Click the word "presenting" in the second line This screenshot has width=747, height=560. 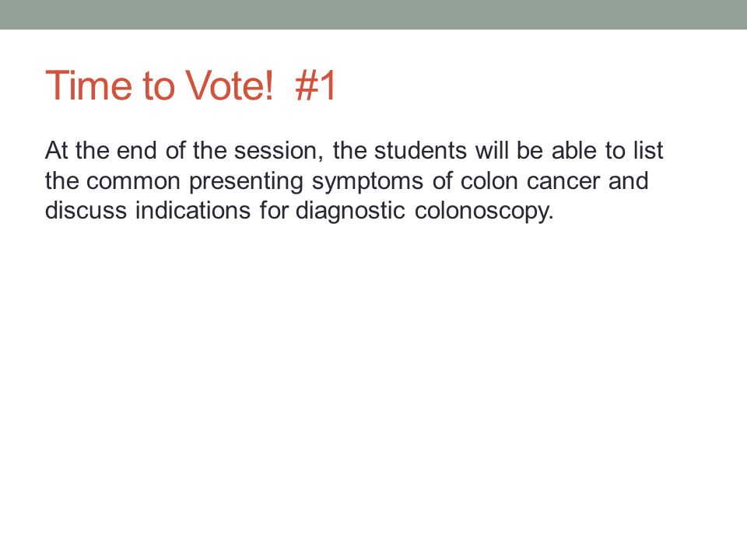(x=246, y=182)
